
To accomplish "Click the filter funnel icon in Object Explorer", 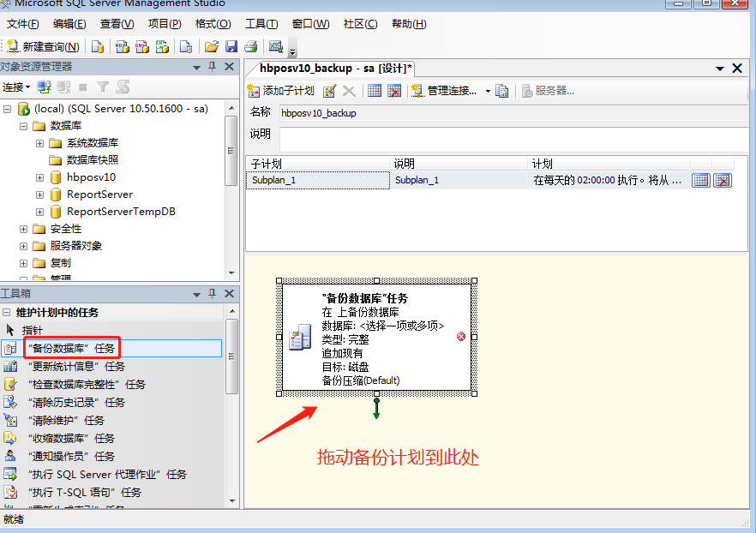I will [x=102, y=87].
